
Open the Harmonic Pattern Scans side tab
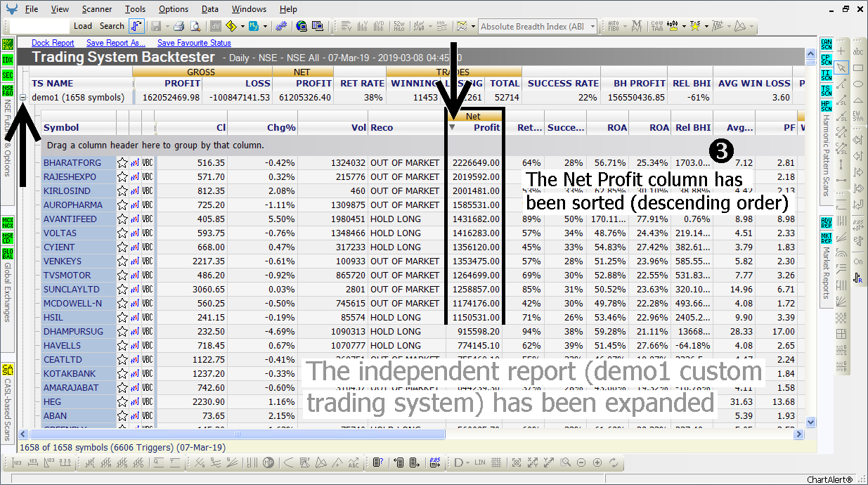[x=826, y=155]
